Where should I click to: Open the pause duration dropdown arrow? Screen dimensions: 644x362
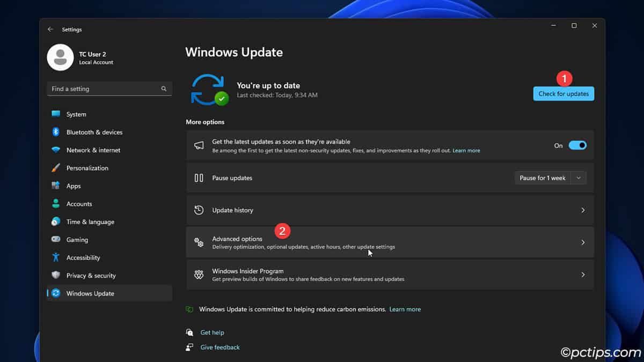579,178
